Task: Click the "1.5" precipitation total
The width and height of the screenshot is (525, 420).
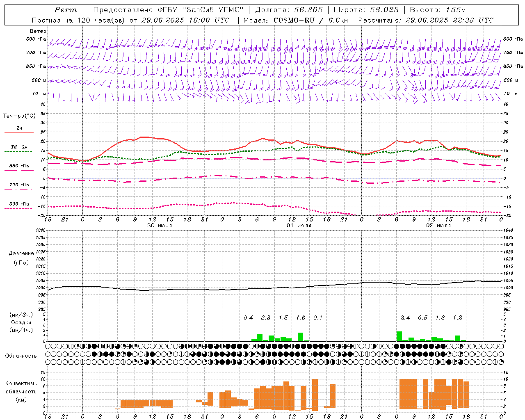Action: [283, 318]
